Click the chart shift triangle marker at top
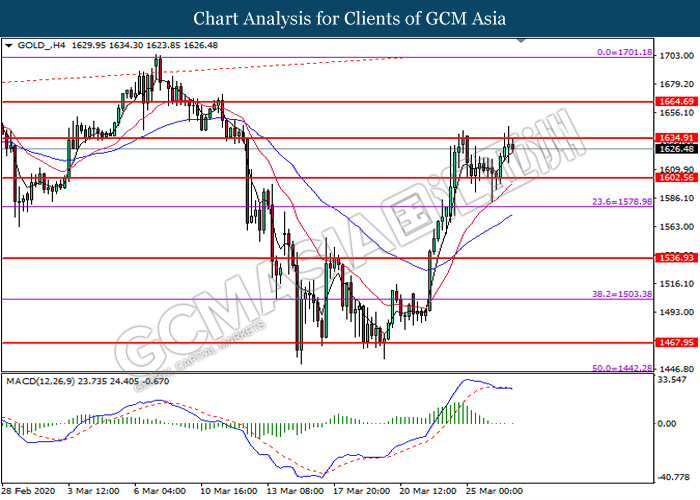Image resolution: width=700 pixels, height=500 pixels. (x=521, y=41)
